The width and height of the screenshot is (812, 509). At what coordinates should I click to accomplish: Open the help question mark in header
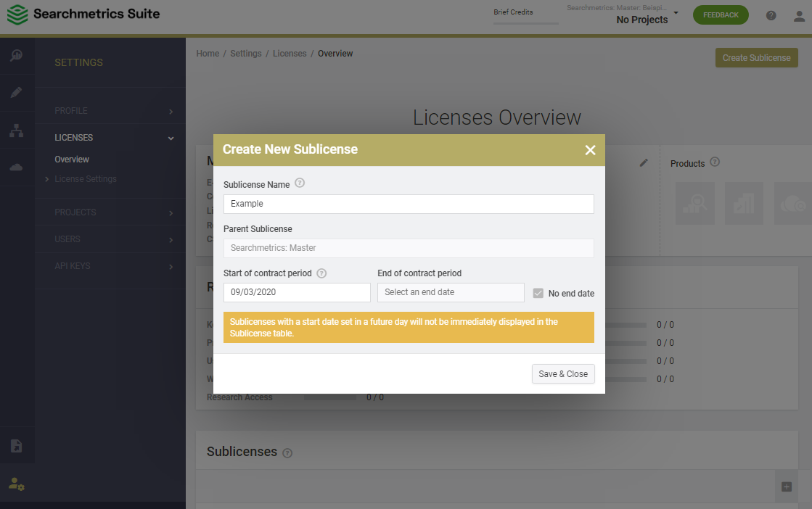point(771,15)
